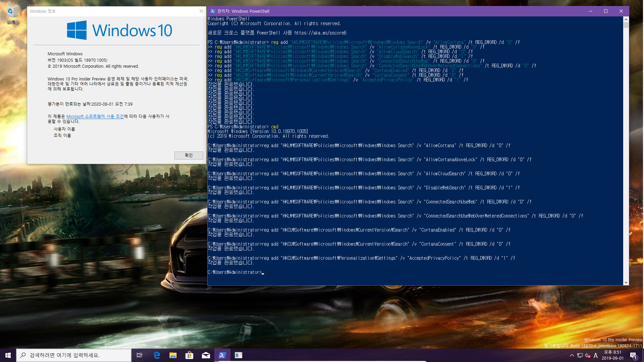
Task: Close the Windows 정보 dialog
Action: click(201, 11)
